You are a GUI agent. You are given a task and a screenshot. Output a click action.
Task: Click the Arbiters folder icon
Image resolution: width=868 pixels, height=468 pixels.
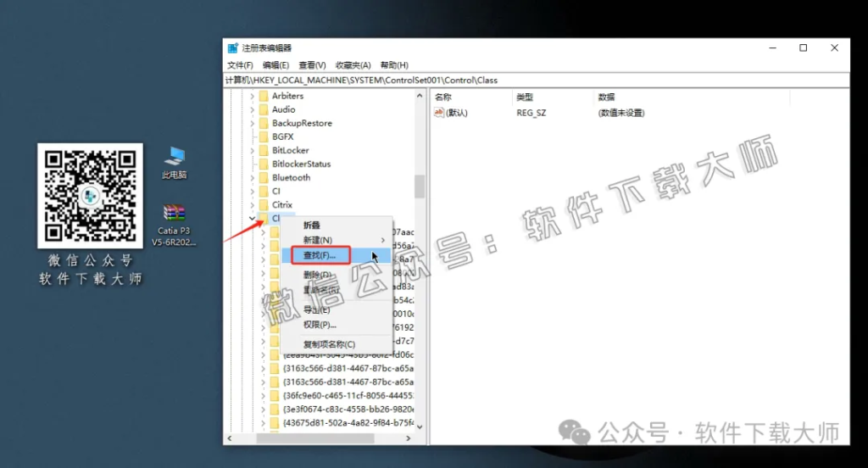click(264, 96)
